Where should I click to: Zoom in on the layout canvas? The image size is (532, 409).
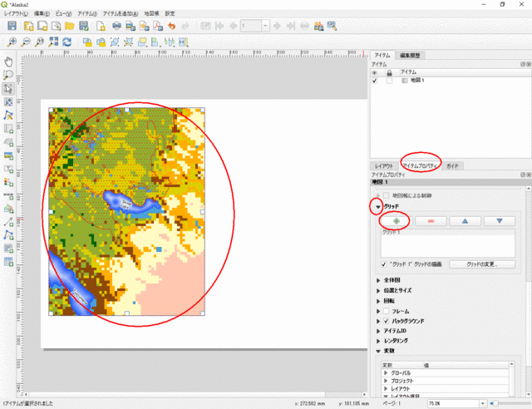pos(12,42)
